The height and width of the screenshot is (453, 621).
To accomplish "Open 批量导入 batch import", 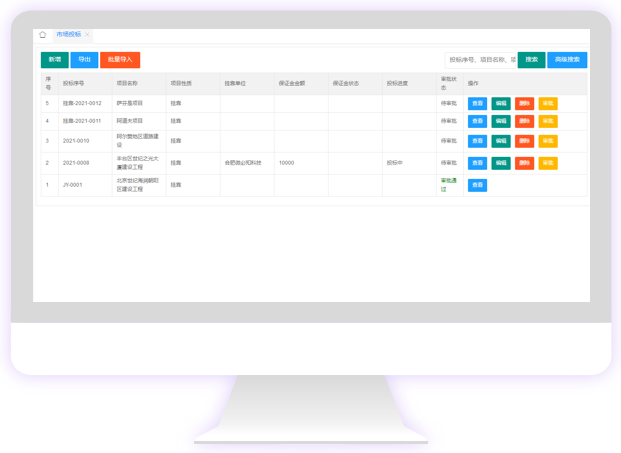I will (x=120, y=60).
